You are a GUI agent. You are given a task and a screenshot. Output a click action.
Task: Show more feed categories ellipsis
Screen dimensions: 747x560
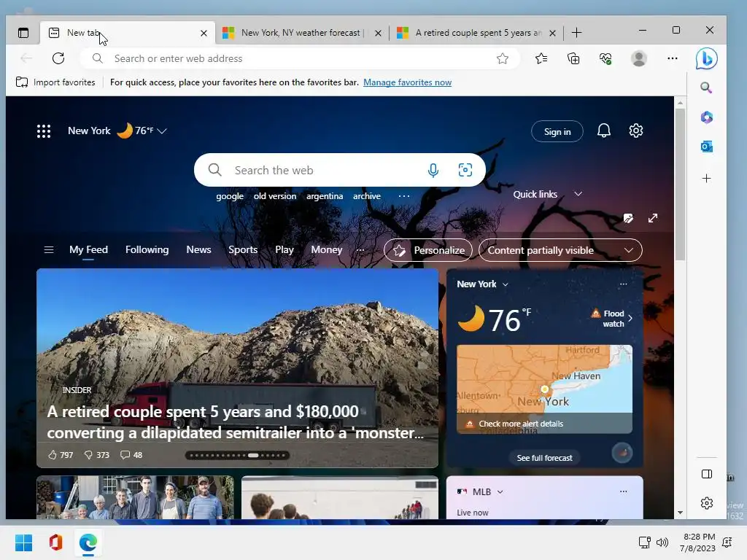click(x=360, y=250)
